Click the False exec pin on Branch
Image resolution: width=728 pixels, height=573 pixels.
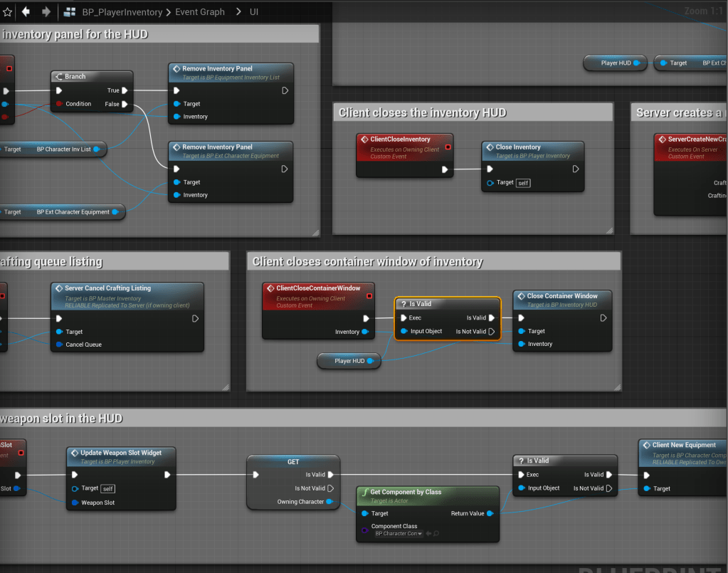point(125,104)
